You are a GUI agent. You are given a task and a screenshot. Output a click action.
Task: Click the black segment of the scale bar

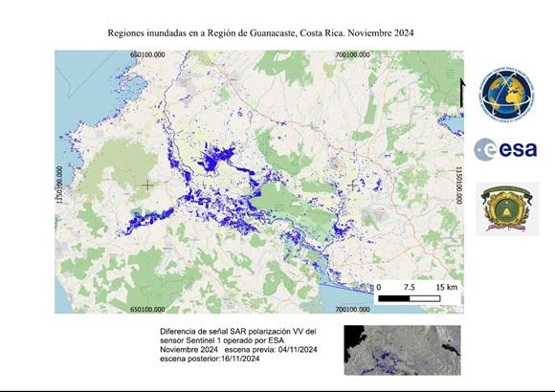coord(394,298)
